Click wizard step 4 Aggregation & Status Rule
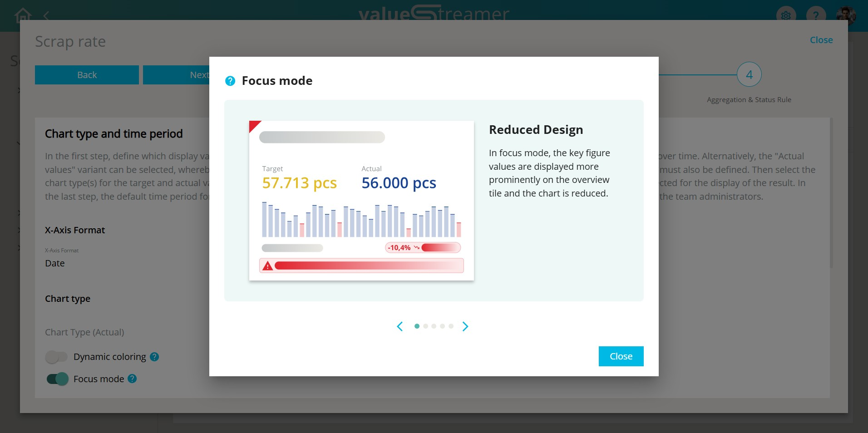The image size is (868, 433). [x=749, y=74]
